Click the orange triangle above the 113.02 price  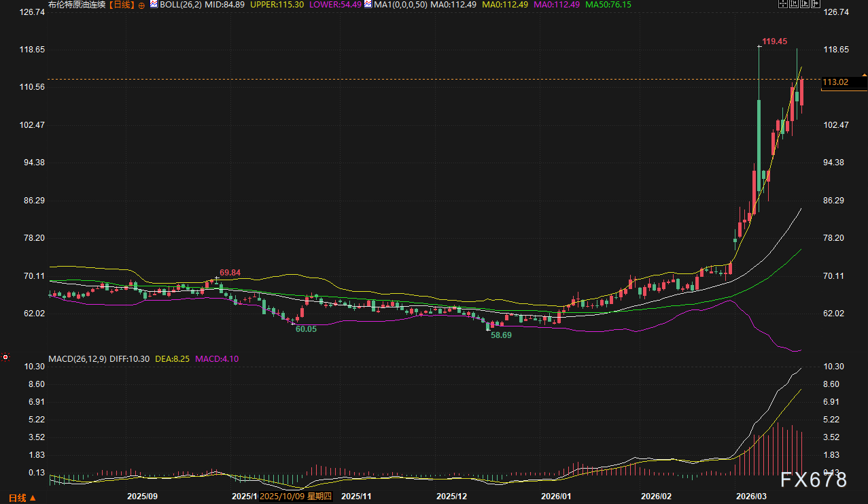[864, 74]
